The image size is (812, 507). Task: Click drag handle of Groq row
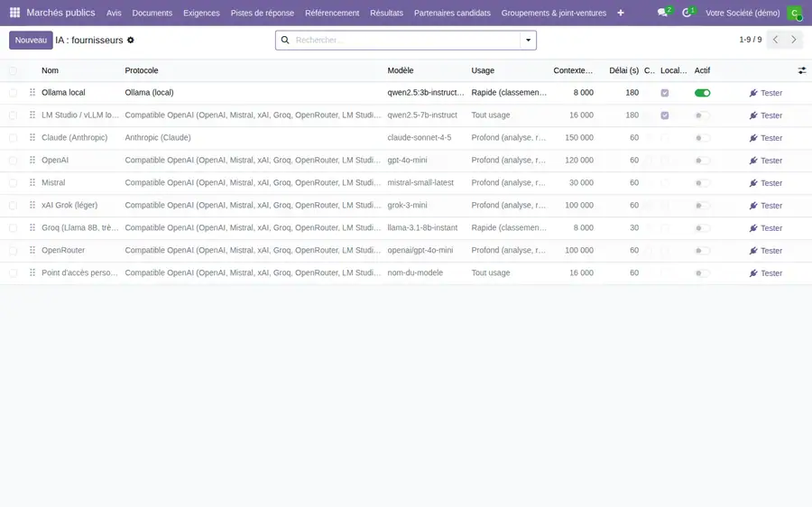(32, 227)
